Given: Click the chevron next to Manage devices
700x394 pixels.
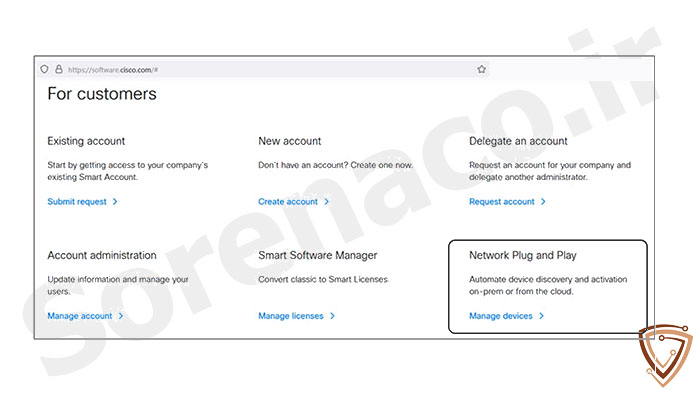Looking at the screenshot, I should [x=541, y=316].
